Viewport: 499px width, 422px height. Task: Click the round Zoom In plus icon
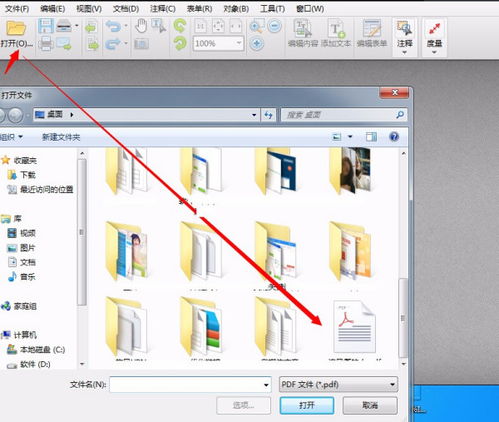(x=257, y=44)
